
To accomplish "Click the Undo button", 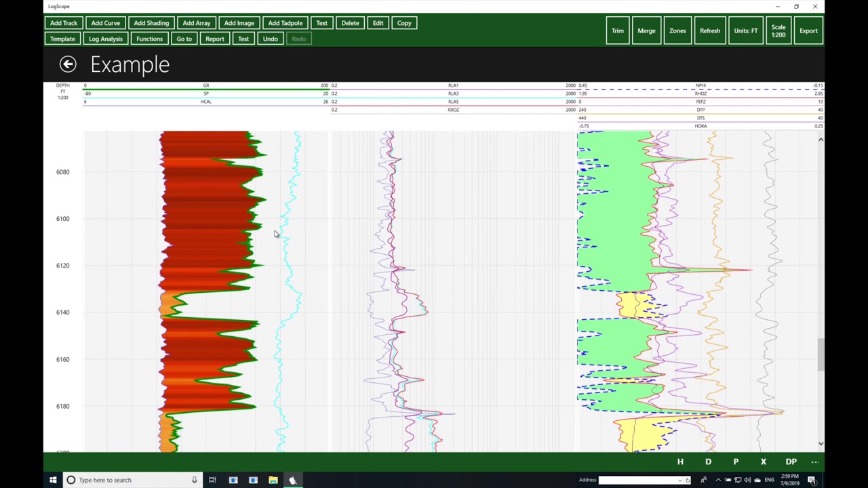I will tap(271, 39).
